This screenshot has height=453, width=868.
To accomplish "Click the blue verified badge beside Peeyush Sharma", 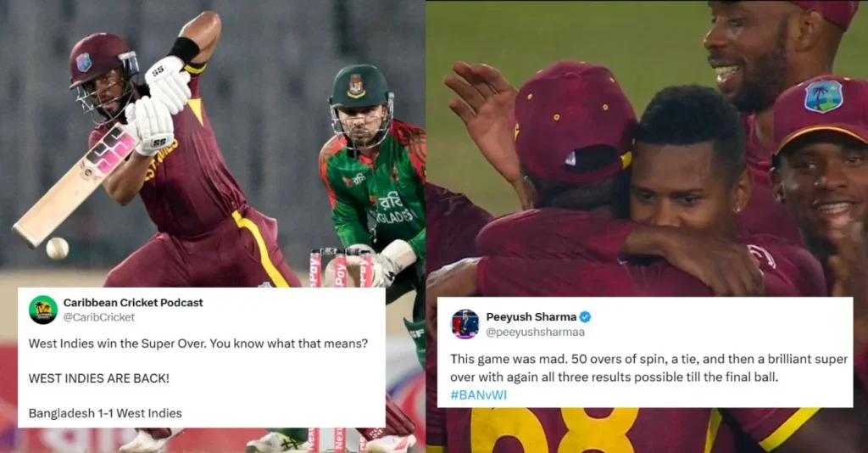I will pyautogui.click(x=585, y=317).
